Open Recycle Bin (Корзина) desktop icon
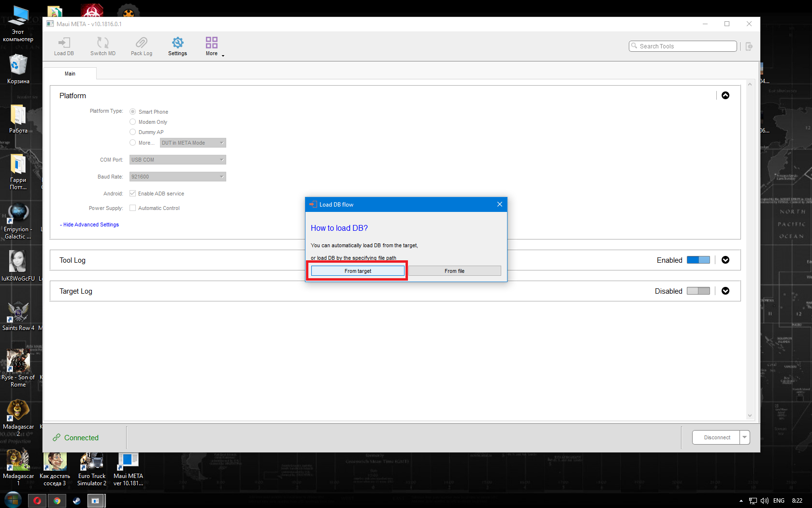Screen dimensions: 812x508 (18, 69)
